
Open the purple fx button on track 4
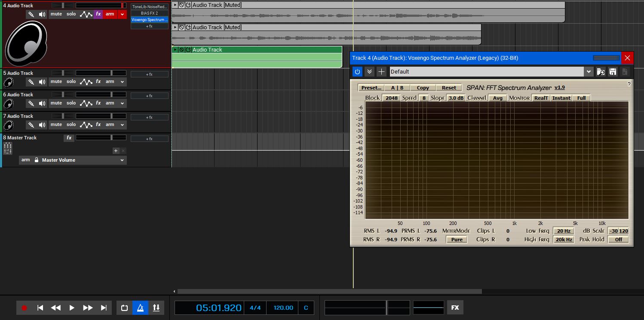click(98, 14)
